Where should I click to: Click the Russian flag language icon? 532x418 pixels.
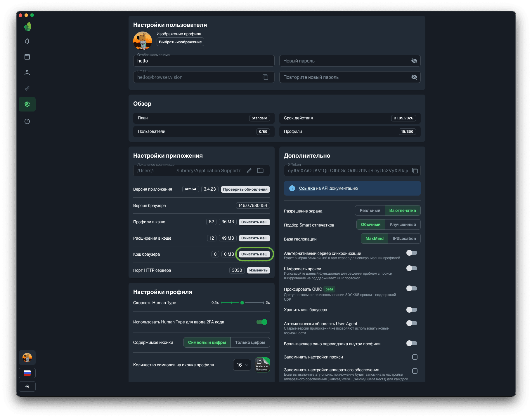pos(27,373)
